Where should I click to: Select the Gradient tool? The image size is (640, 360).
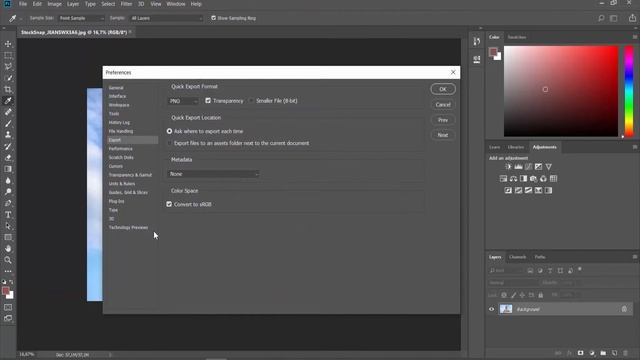(8, 169)
